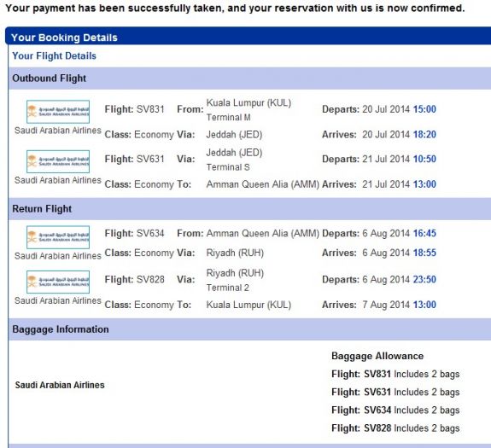Screen dimensions: 491x448
Task: Click the Kuala Lumpur (KUL) return destination text
Action: point(248,305)
